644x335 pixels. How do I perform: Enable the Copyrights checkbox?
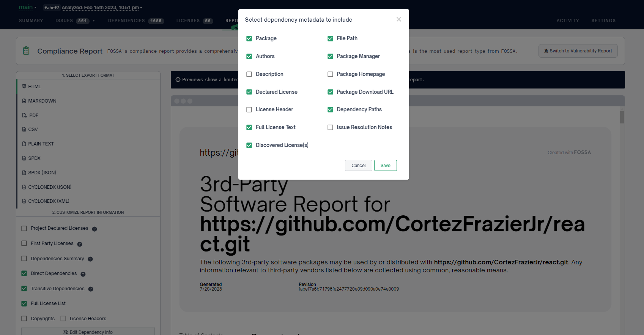point(24,319)
